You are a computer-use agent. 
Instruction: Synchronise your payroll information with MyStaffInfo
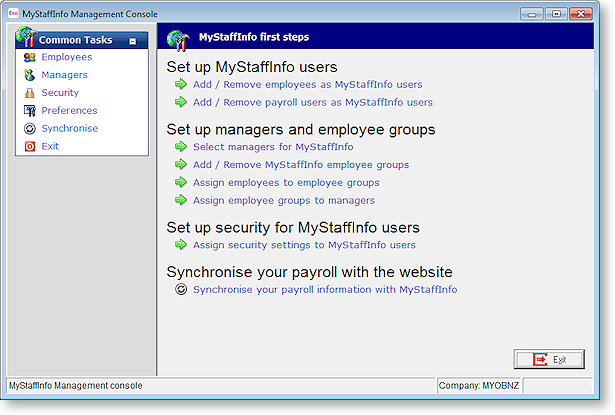point(325,290)
